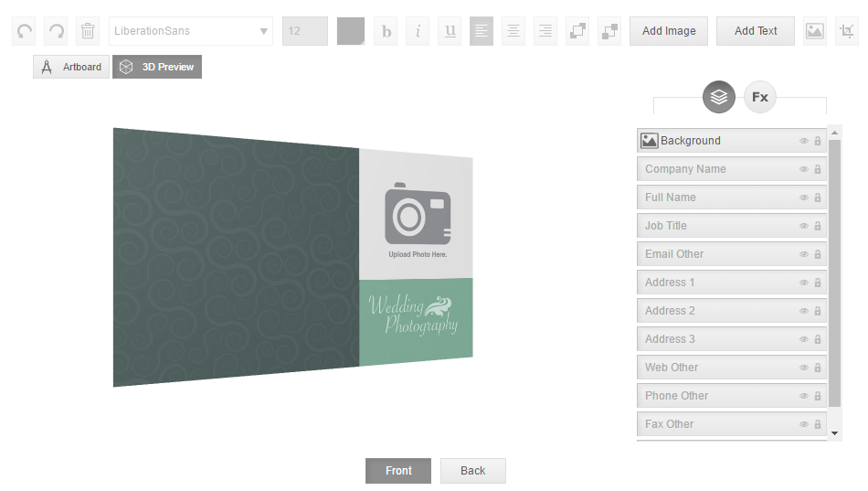Image resolution: width=868 pixels, height=491 pixels.
Task: Send object backward icon
Action: pyautogui.click(x=609, y=31)
